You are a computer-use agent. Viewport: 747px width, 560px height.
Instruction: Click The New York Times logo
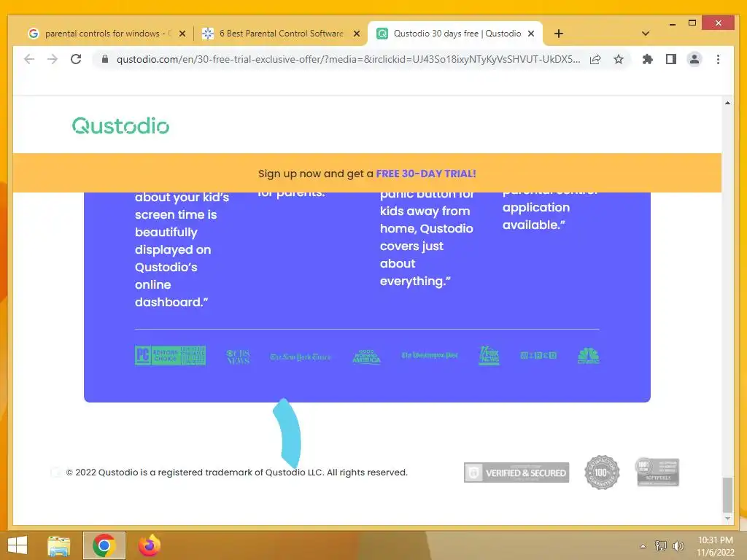[x=300, y=357]
